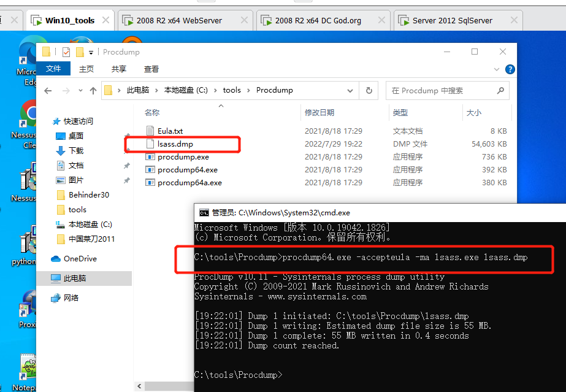Screen dimensions: 566x392
Task: Click the OneDrive cloud icon in sidebar
Action: click(x=56, y=259)
